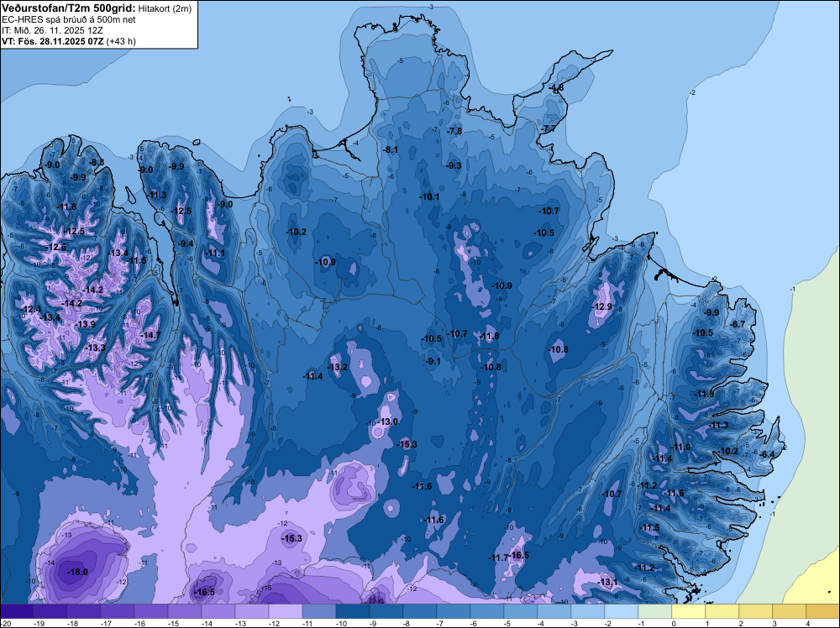Click the -17 label on the legend scale
This screenshot has width=840, height=628.
click(x=106, y=623)
